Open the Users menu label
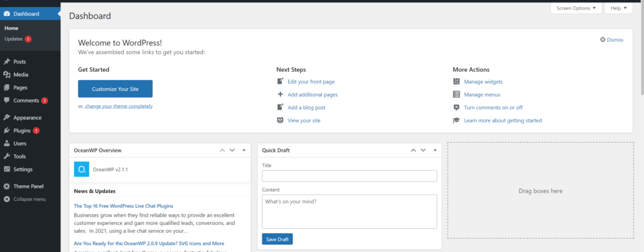644x252 pixels. [19, 144]
